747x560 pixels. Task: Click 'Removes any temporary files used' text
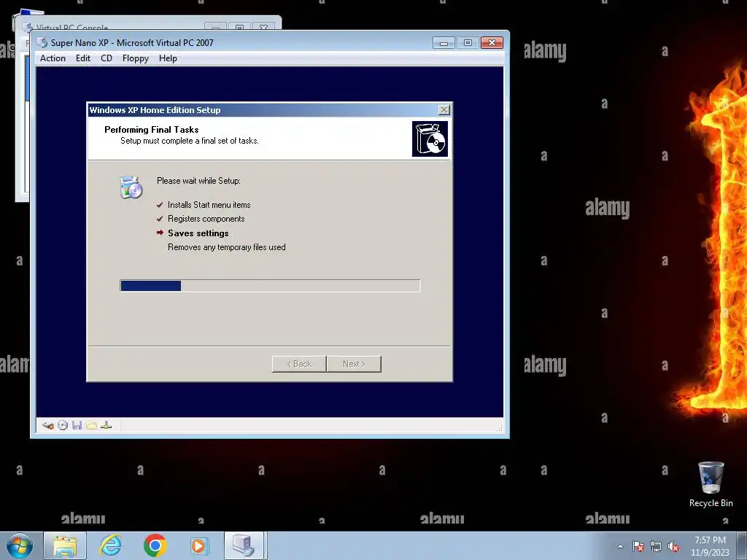click(227, 247)
